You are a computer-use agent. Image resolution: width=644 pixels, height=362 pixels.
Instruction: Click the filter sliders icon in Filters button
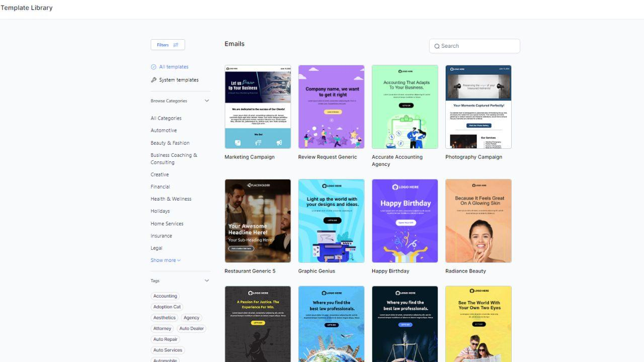(176, 45)
